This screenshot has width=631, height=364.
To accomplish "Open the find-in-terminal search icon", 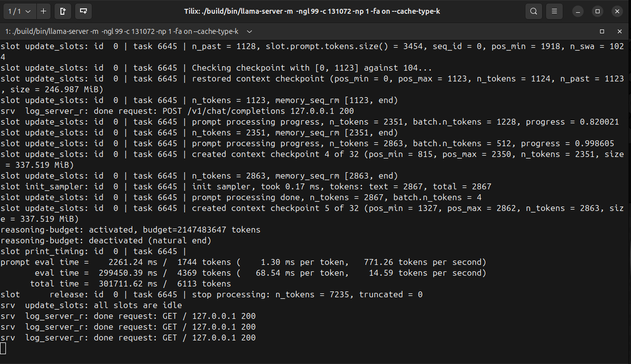I will 533,11.
